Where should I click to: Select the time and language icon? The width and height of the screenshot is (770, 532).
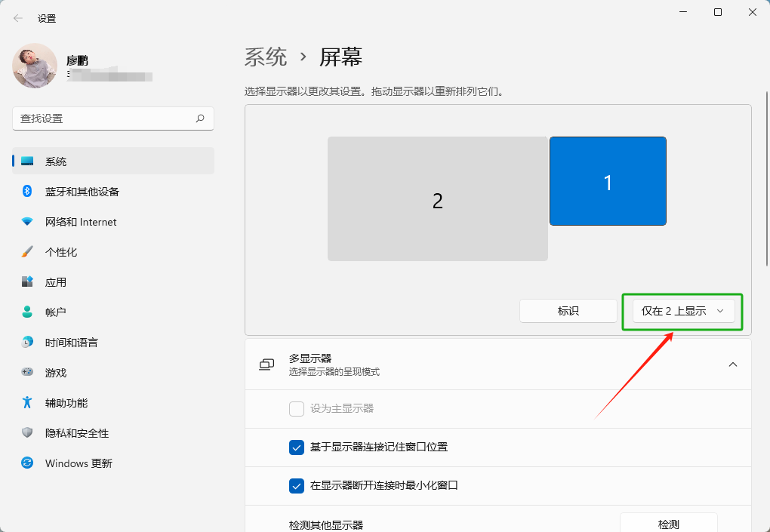(x=27, y=342)
